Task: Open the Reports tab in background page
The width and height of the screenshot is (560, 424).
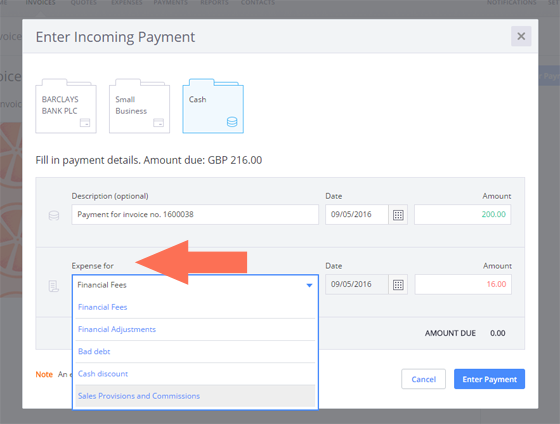Action: point(214,3)
